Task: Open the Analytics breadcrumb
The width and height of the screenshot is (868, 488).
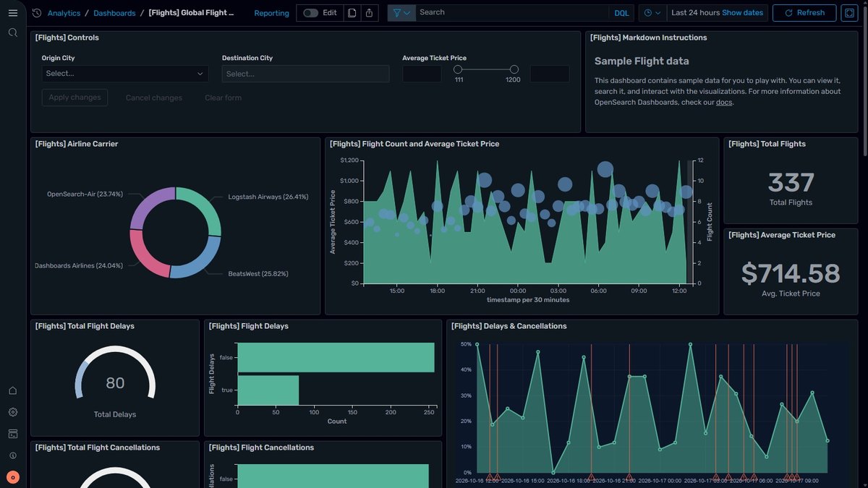Action: pyautogui.click(x=64, y=13)
